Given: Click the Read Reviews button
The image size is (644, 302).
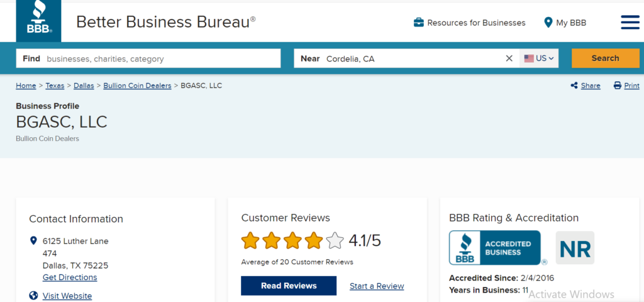Looking at the screenshot, I should [289, 286].
